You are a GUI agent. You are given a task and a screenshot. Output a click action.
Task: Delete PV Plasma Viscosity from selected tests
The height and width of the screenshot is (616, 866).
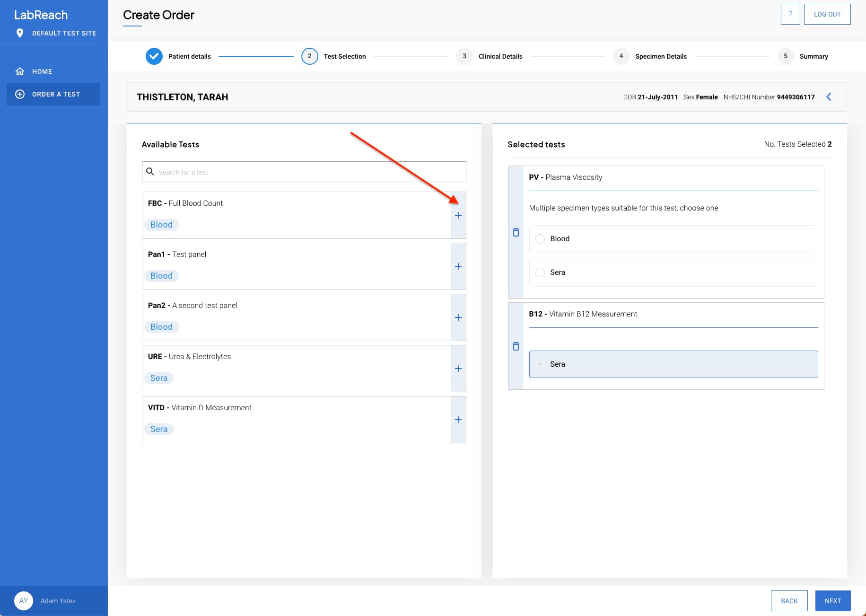coord(516,232)
